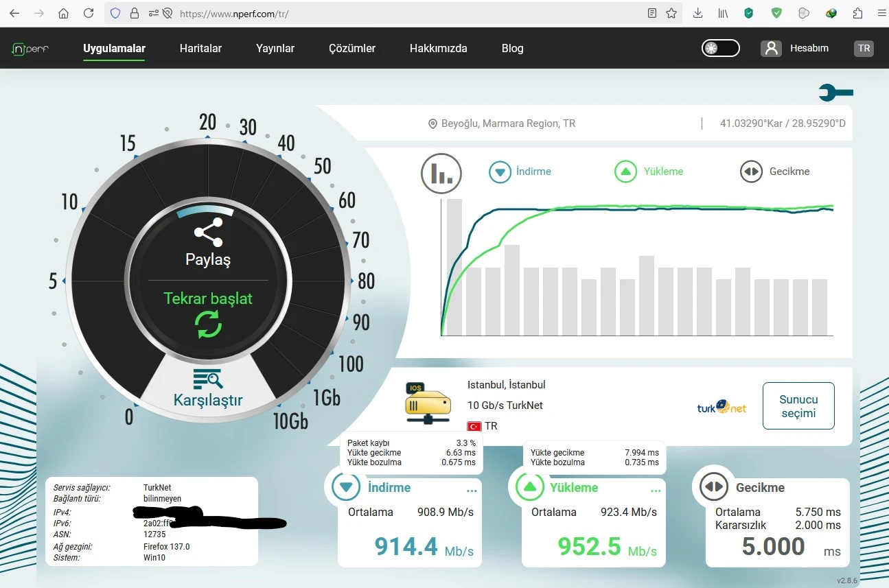889x588 pixels.
Task: Click the Paket kaybı 3.3 % row
Action: pos(411,443)
